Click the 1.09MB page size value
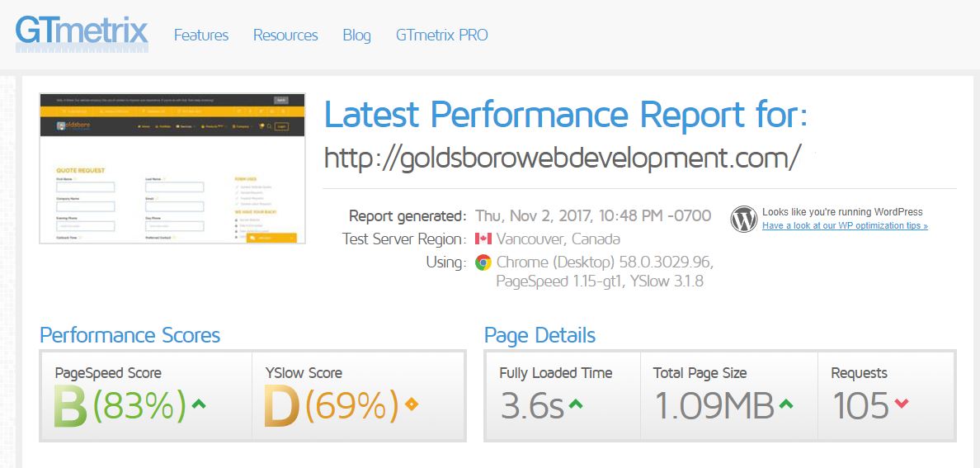Viewport: 980px width, 468px height. pos(714,406)
